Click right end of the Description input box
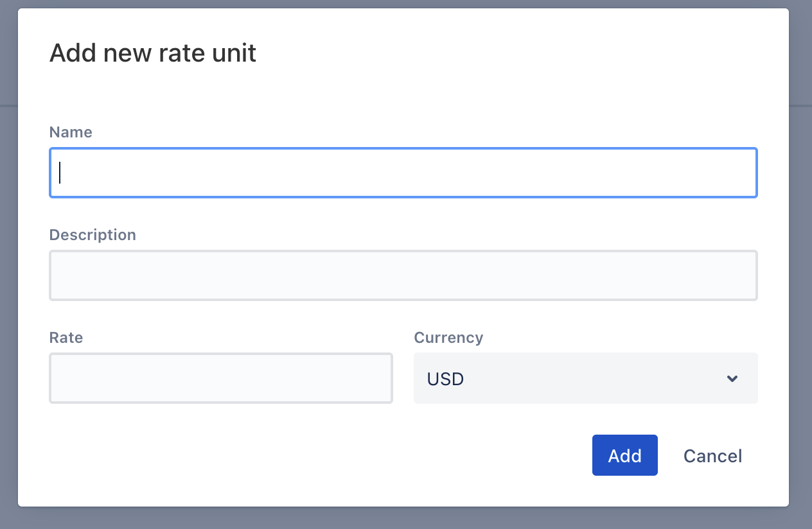 click(739, 275)
